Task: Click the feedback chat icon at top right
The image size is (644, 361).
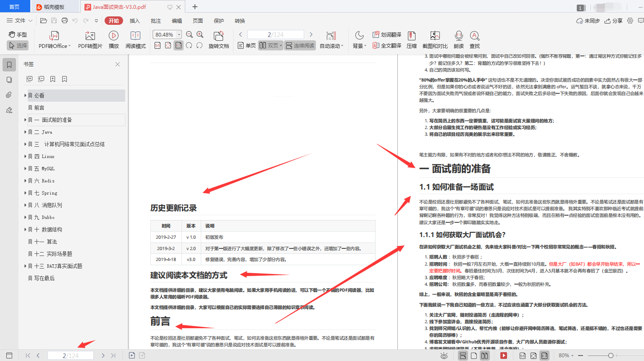Action: 641,21
